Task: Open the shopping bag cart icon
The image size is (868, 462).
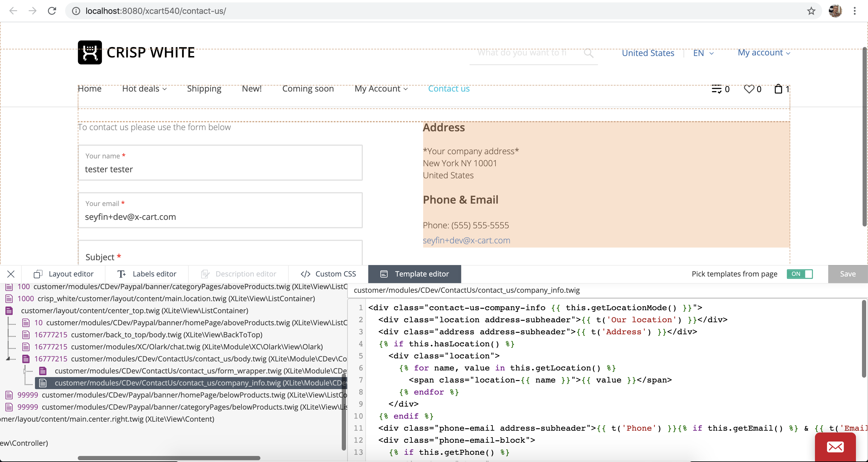Action: click(778, 89)
